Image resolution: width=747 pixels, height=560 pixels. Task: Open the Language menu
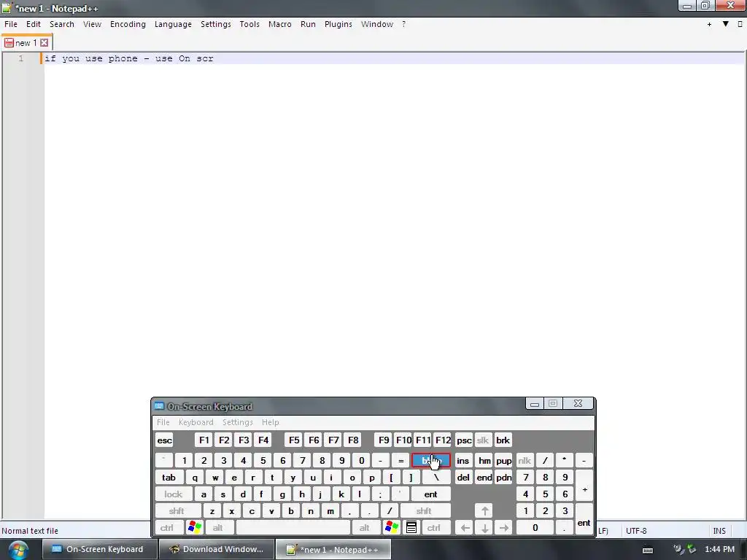point(173,24)
